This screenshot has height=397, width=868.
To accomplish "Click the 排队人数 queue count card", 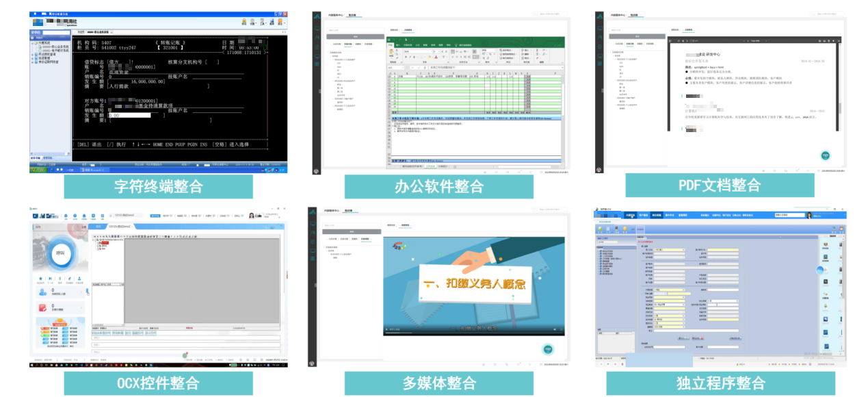I will coord(60,292).
